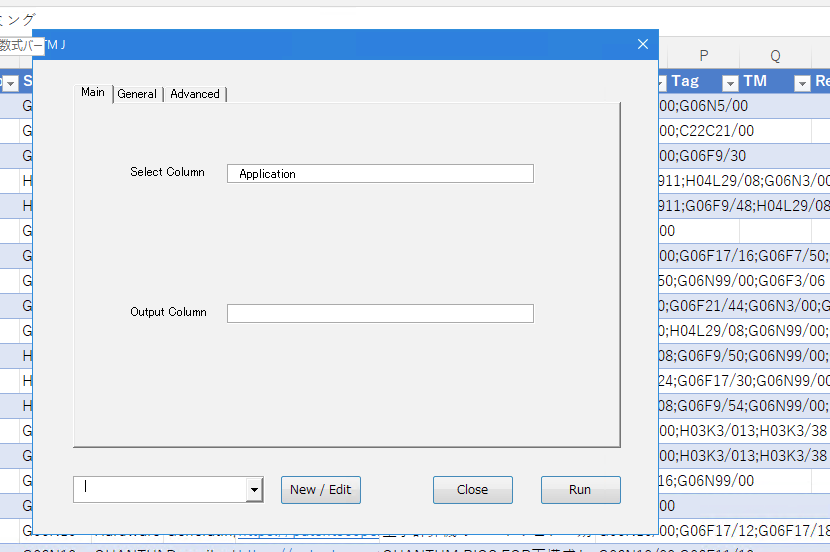830x552 pixels.
Task: Open the combo box dropdown arrow beside New / Edit
Action: pyautogui.click(x=255, y=490)
